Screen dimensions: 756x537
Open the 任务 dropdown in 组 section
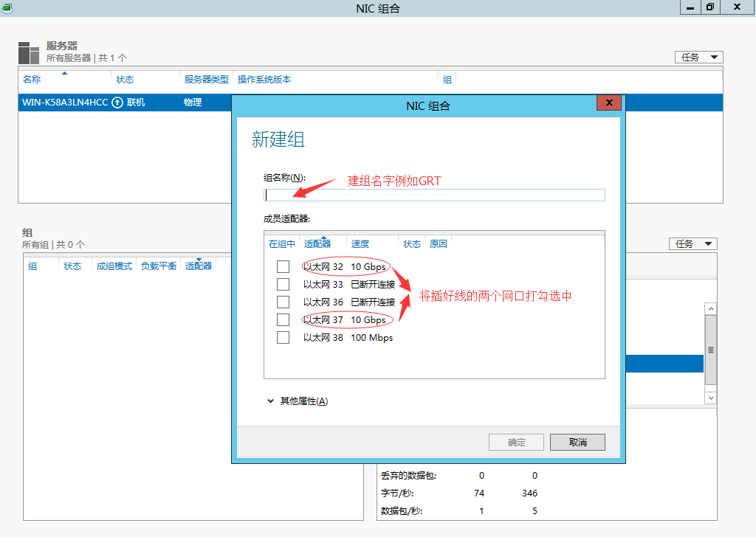tap(692, 243)
